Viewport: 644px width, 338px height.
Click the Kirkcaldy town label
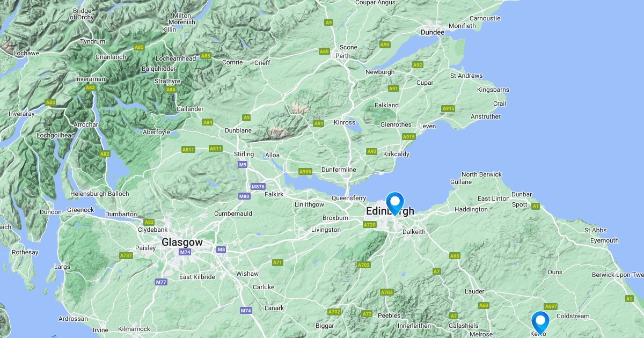tap(397, 154)
